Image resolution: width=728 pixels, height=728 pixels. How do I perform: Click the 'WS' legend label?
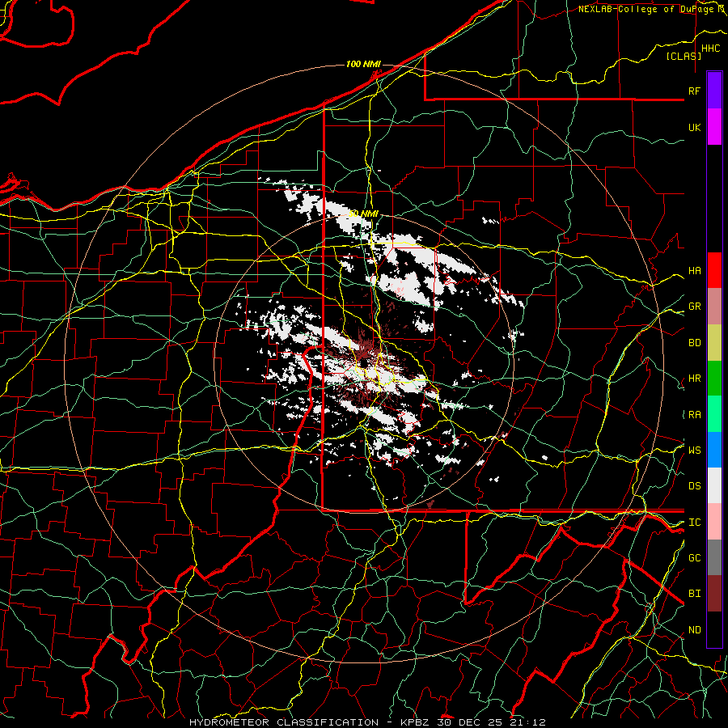tap(694, 450)
